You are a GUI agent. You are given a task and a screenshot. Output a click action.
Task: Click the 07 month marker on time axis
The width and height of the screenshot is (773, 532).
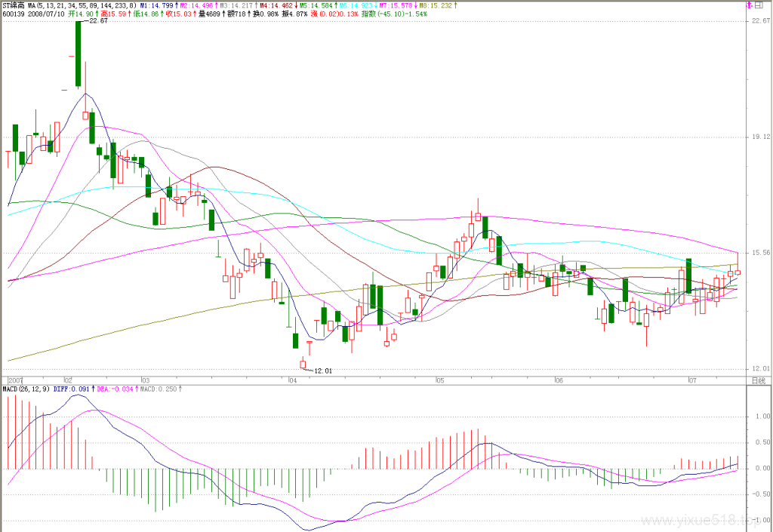[693, 380]
